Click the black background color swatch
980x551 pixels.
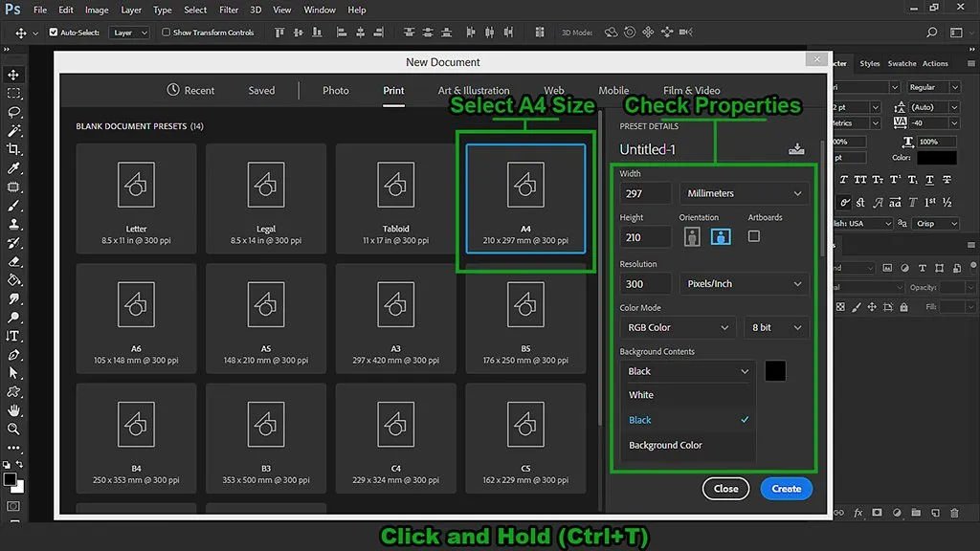coord(775,371)
